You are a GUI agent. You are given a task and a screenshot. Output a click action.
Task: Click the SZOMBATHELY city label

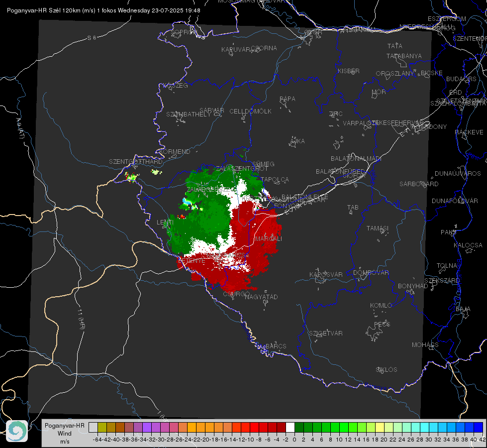[188, 114]
